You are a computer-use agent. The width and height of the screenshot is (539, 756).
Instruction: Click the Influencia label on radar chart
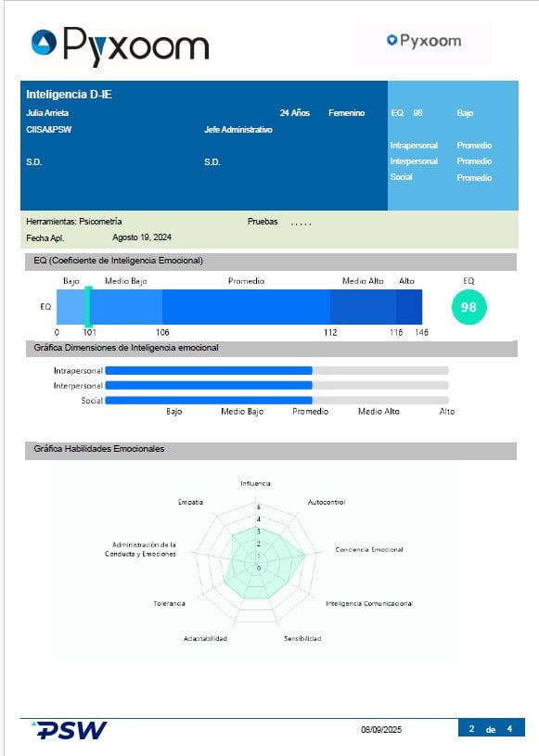coord(255,483)
